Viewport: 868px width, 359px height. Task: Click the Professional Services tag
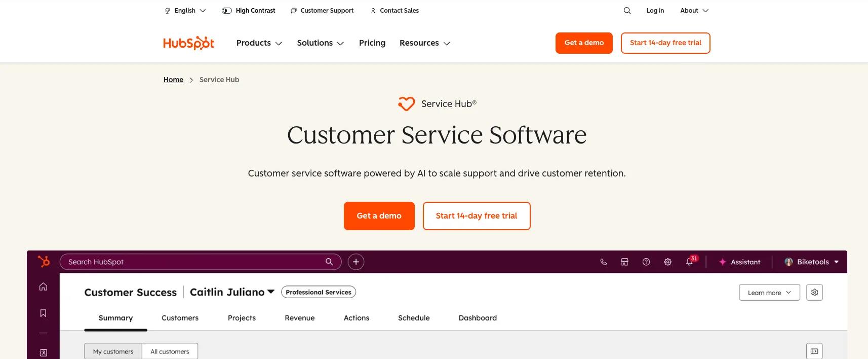click(319, 292)
